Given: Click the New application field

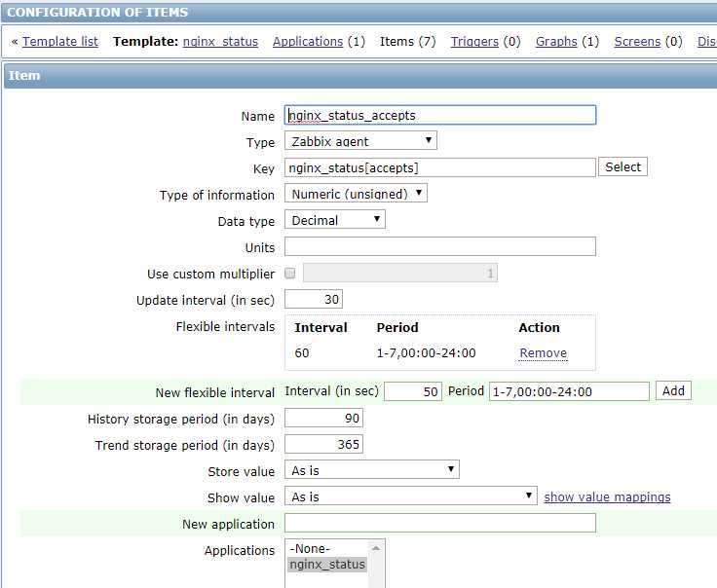Looking at the screenshot, I should [x=440, y=523].
